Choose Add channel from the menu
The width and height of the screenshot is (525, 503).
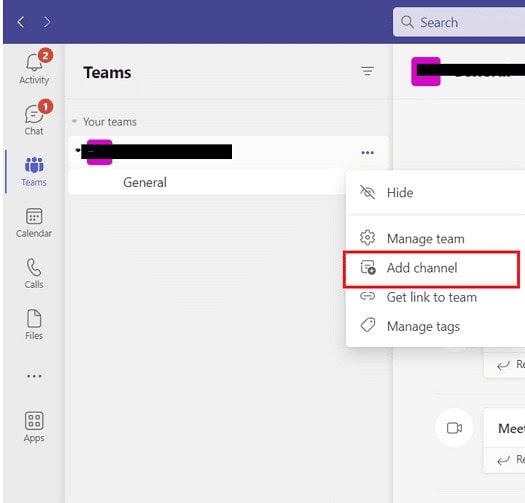[432, 268]
